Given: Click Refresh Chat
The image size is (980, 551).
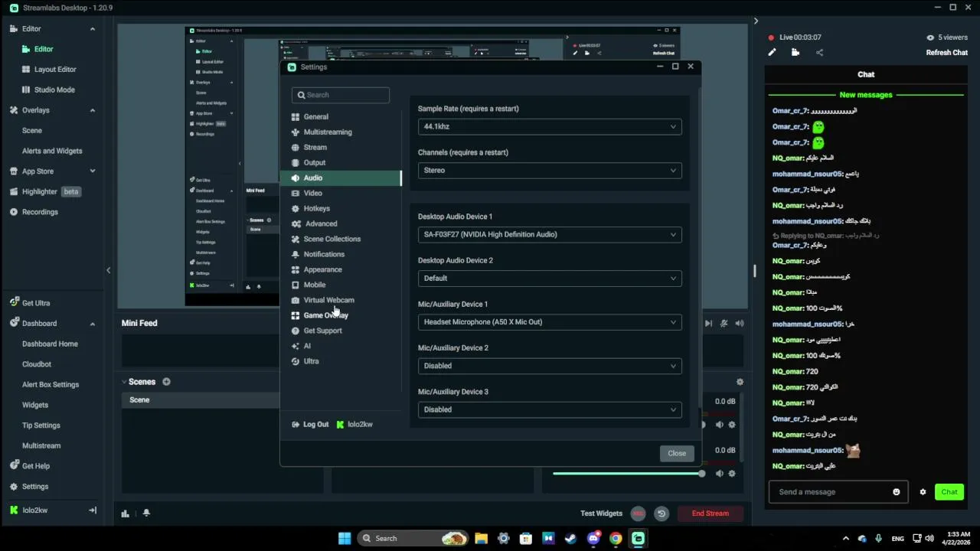Looking at the screenshot, I should [947, 53].
